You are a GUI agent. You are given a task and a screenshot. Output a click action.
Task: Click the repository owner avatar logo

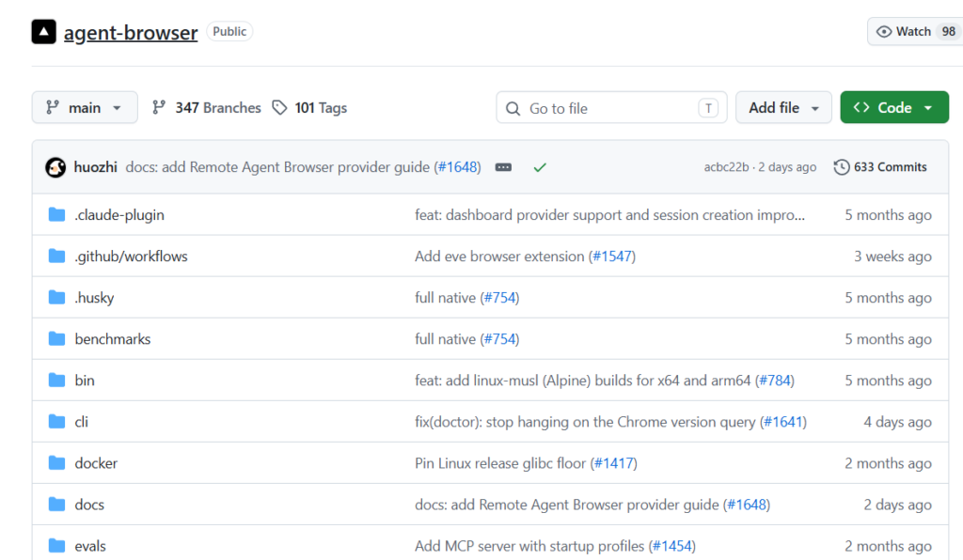(43, 32)
